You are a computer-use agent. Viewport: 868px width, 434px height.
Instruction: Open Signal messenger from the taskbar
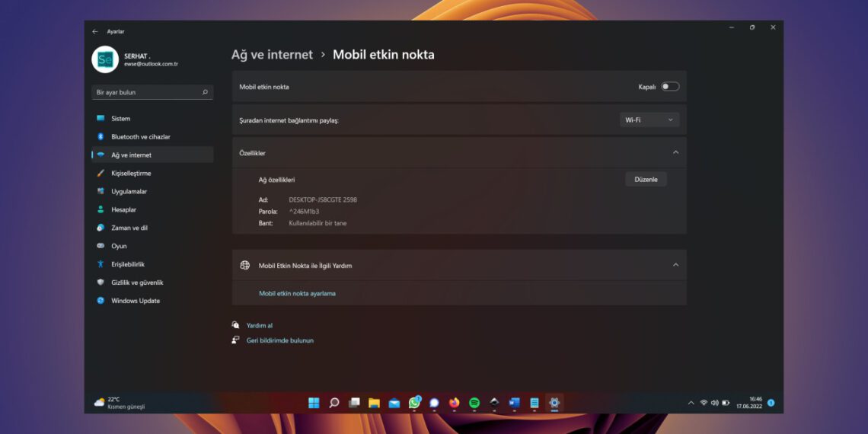click(x=435, y=403)
